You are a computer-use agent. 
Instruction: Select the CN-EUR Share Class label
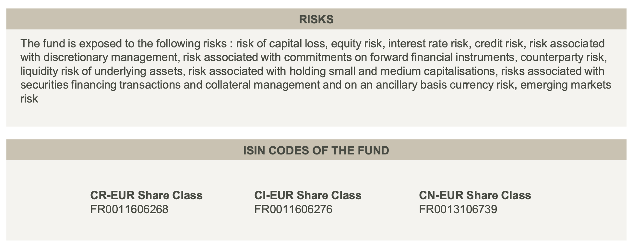click(x=475, y=195)
